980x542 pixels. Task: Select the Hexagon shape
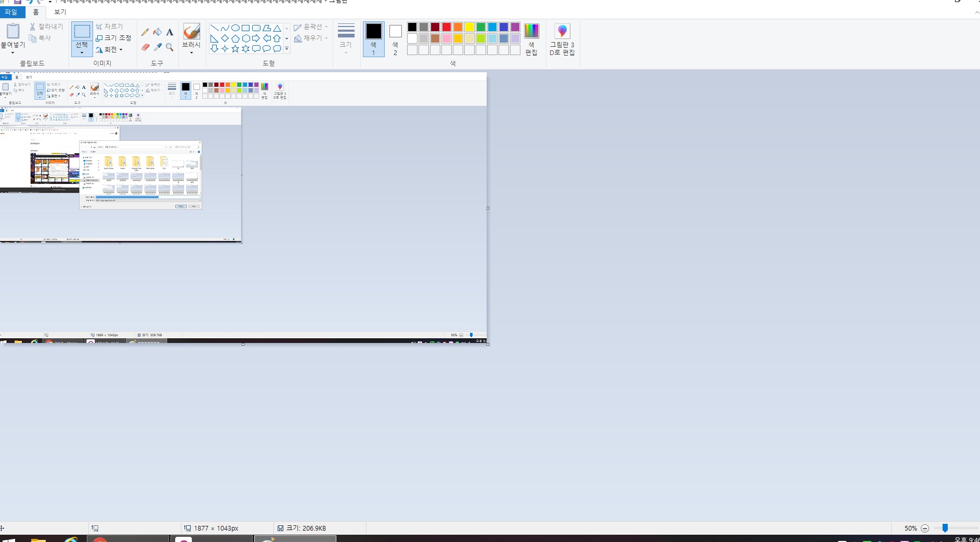click(x=245, y=38)
